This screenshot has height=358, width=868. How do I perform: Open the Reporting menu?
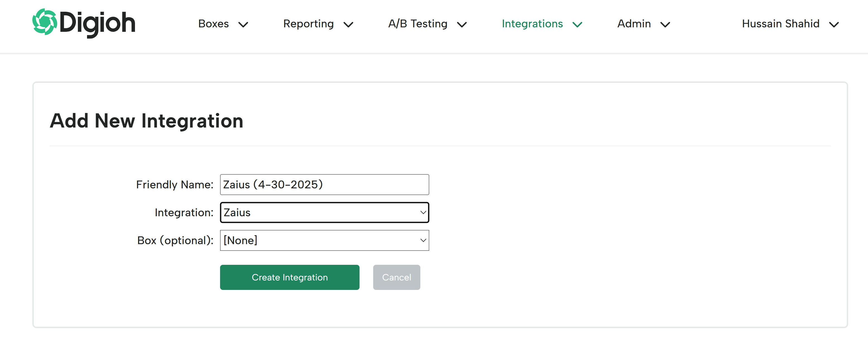(x=318, y=24)
